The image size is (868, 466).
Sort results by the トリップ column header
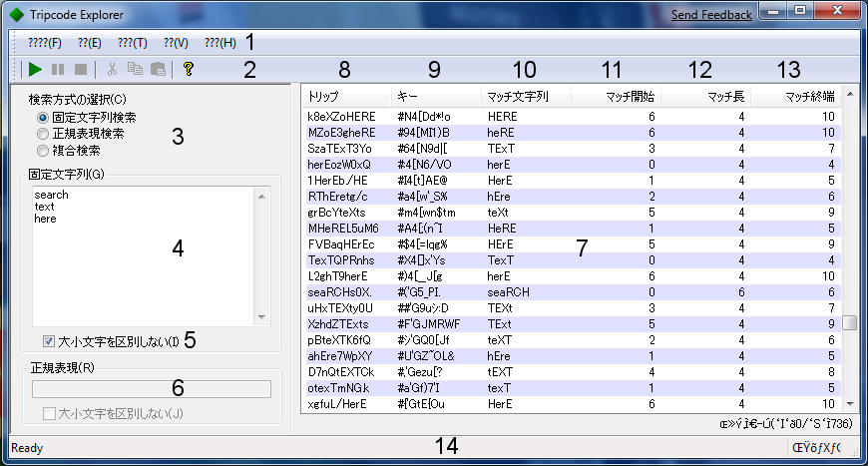(346, 97)
